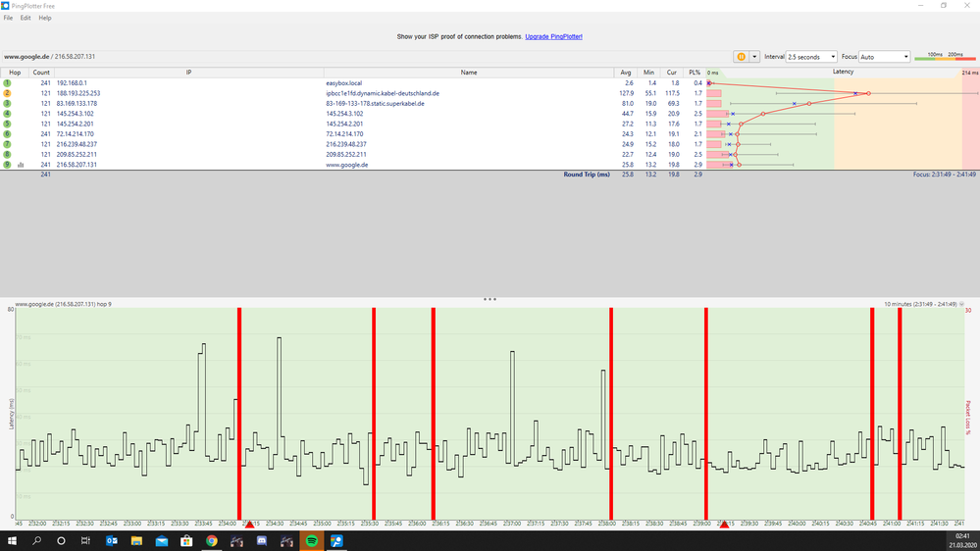Click the www.google.de hop 9 graph title
Viewport: 980px width, 551px height.
pyautogui.click(x=63, y=304)
